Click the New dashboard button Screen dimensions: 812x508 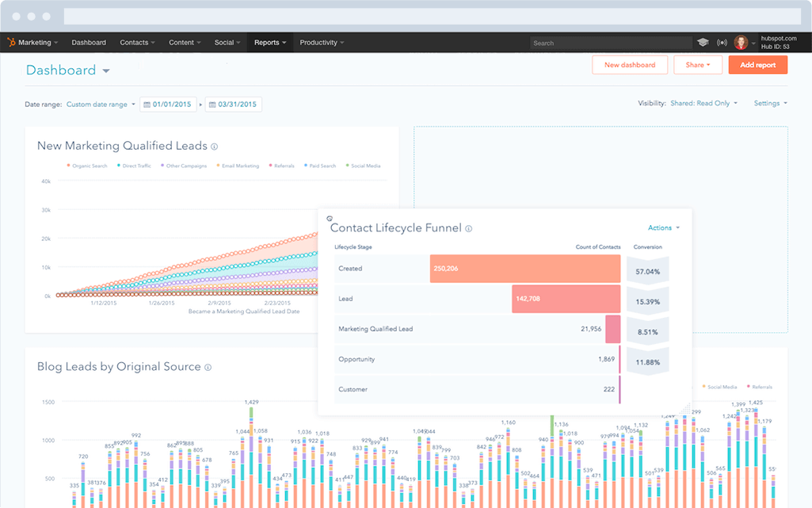pos(629,65)
